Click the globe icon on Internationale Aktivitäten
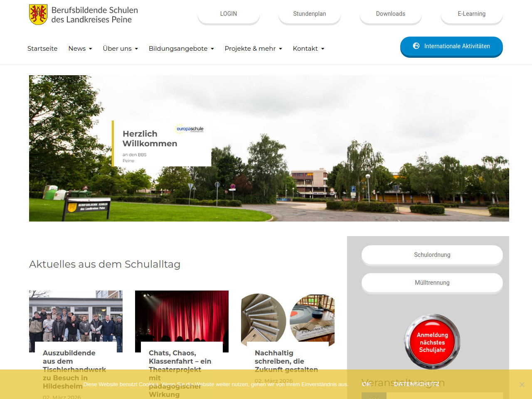Screen dimensions: 532x399 [416, 46]
